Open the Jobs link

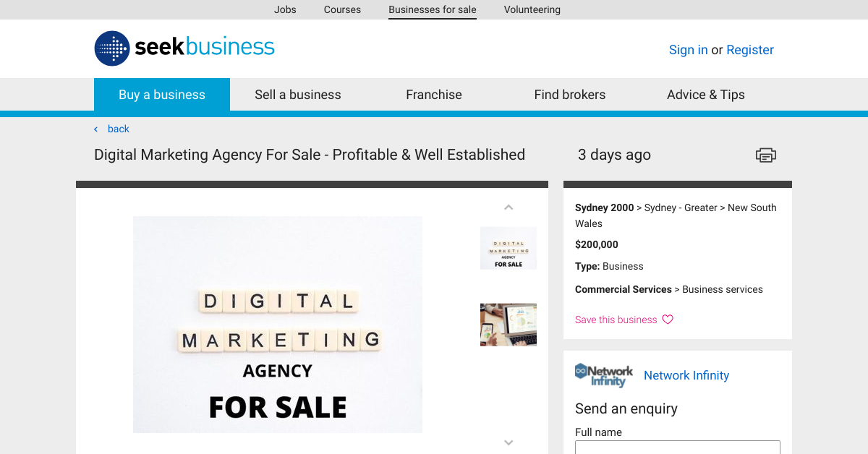pyautogui.click(x=285, y=9)
